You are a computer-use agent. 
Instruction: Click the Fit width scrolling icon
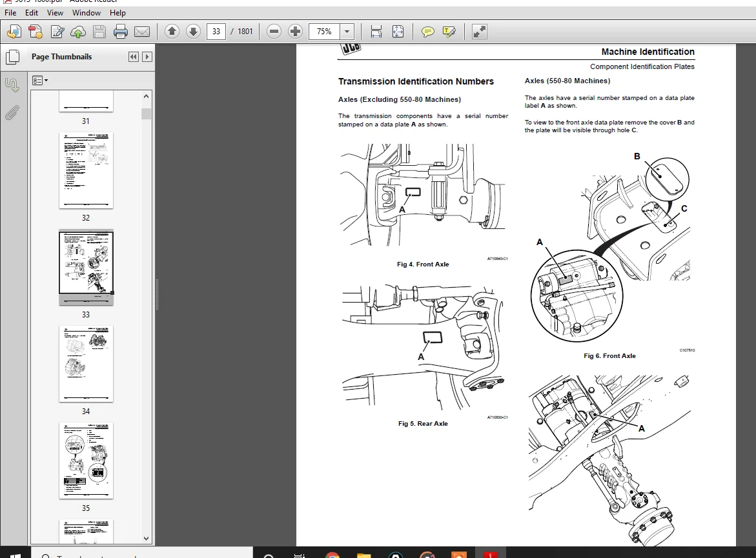(376, 32)
